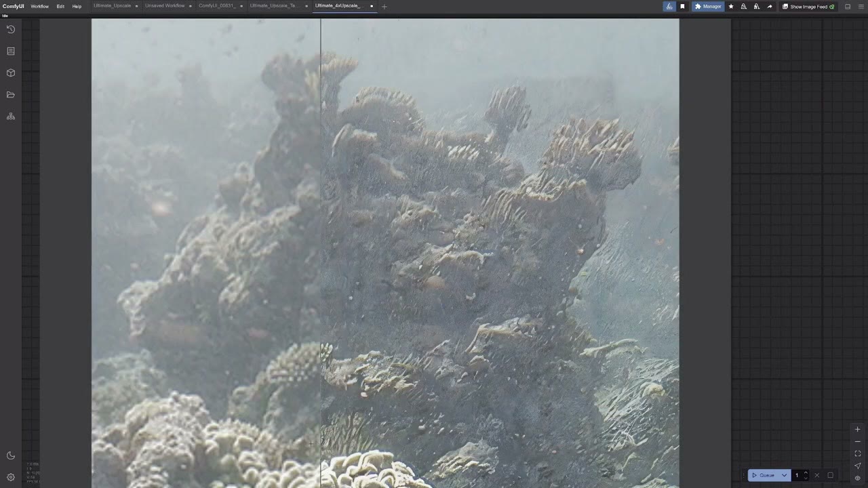Zoom in canvas with plus icon
Viewport: 868px width, 488px height.
click(857, 429)
